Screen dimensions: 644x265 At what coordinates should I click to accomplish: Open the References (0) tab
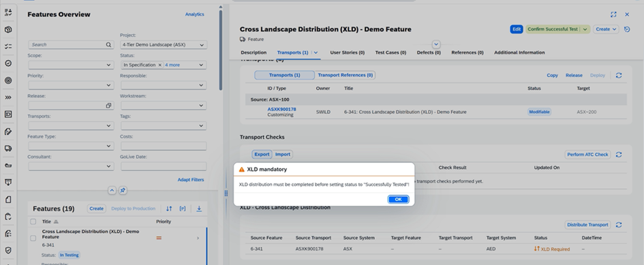coord(467,52)
